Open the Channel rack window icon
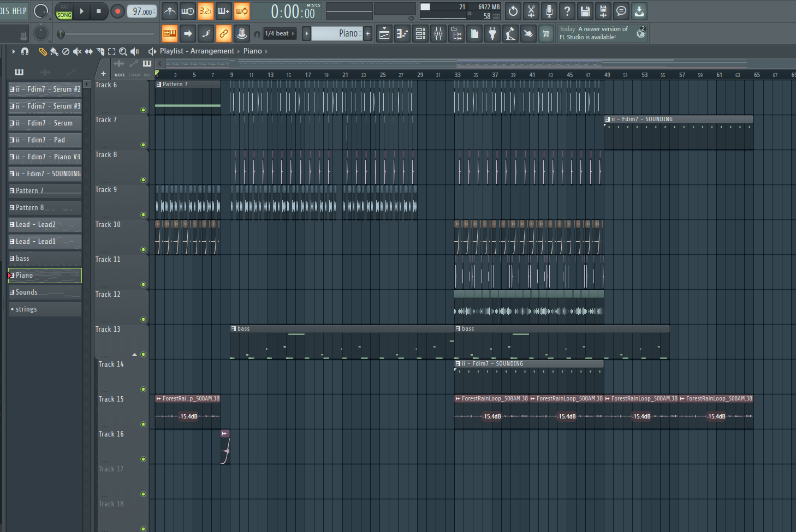This screenshot has height=532, width=796. pyautogui.click(x=420, y=34)
